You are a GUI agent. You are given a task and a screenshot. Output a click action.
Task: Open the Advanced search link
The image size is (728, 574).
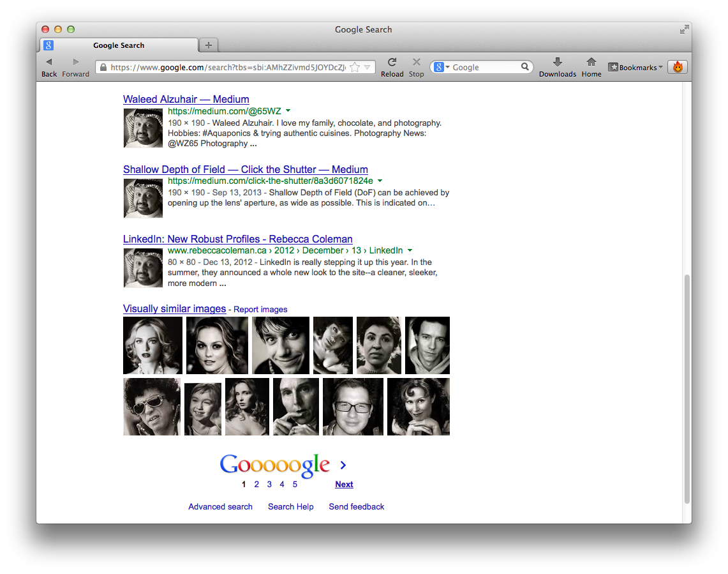221,506
